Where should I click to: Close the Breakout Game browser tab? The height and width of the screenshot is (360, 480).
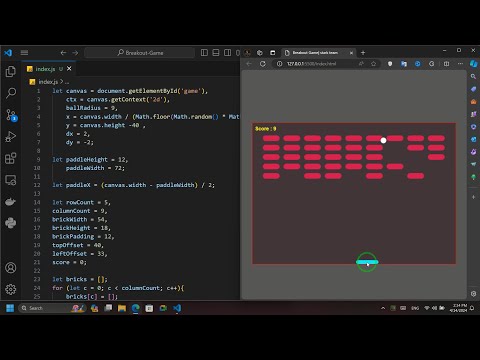pyautogui.click(x=351, y=53)
